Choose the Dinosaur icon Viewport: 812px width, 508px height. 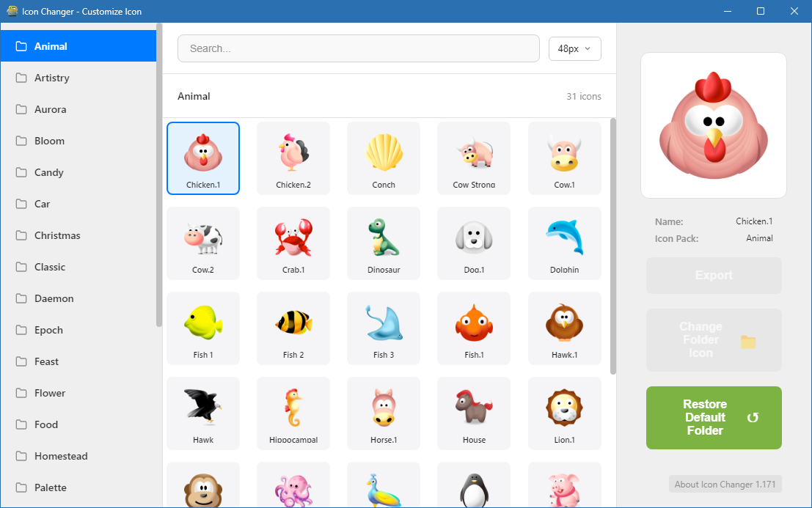384,243
